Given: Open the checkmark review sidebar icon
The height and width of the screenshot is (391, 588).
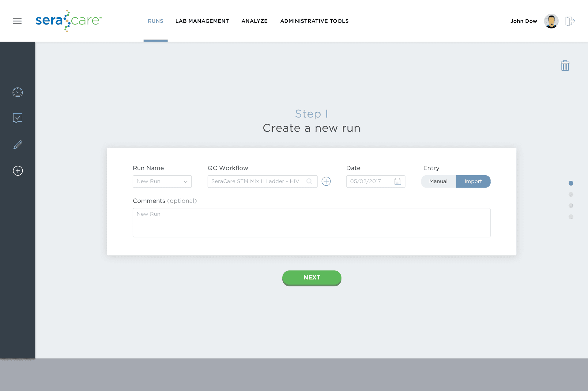Looking at the screenshot, I should pyautogui.click(x=18, y=118).
